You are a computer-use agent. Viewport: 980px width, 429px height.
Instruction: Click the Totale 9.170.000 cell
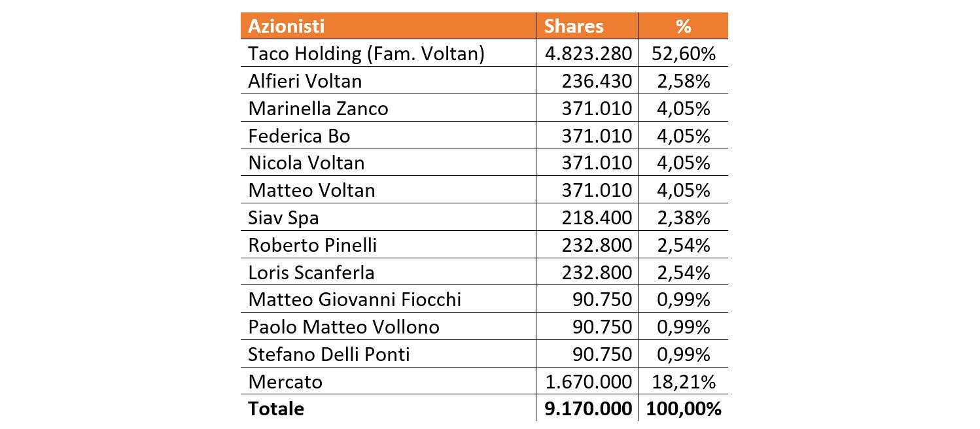(587, 408)
